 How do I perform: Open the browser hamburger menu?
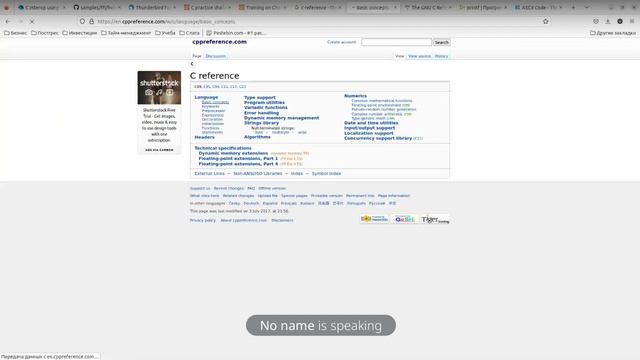tap(632, 21)
